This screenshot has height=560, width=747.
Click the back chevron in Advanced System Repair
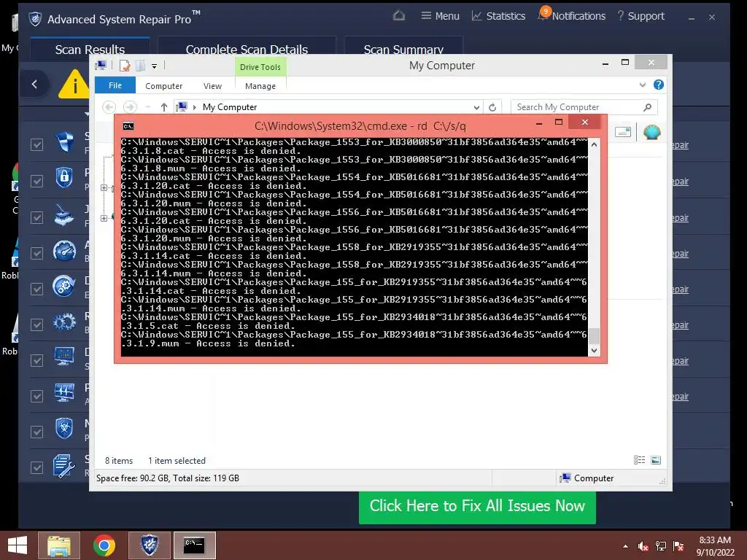(x=34, y=85)
